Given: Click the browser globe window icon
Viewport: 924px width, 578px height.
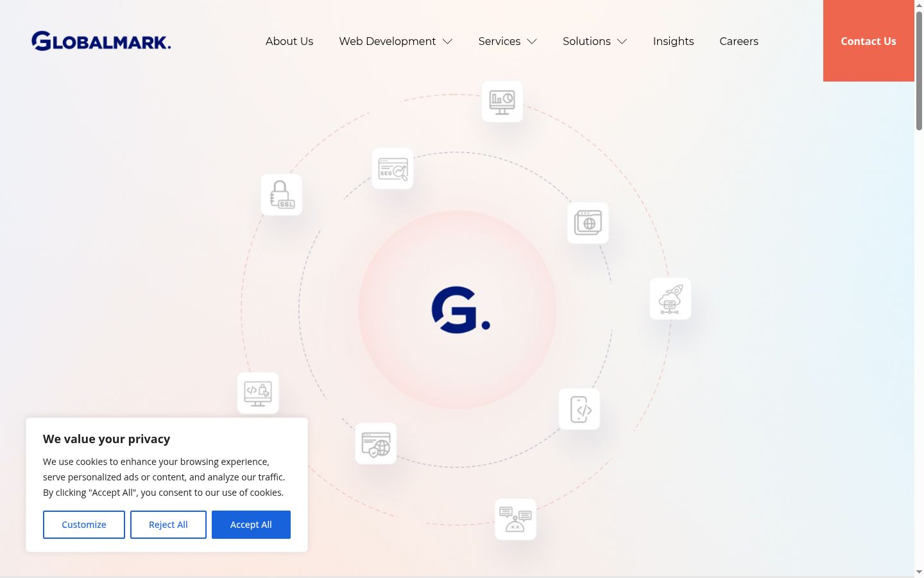Looking at the screenshot, I should click(x=588, y=223).
